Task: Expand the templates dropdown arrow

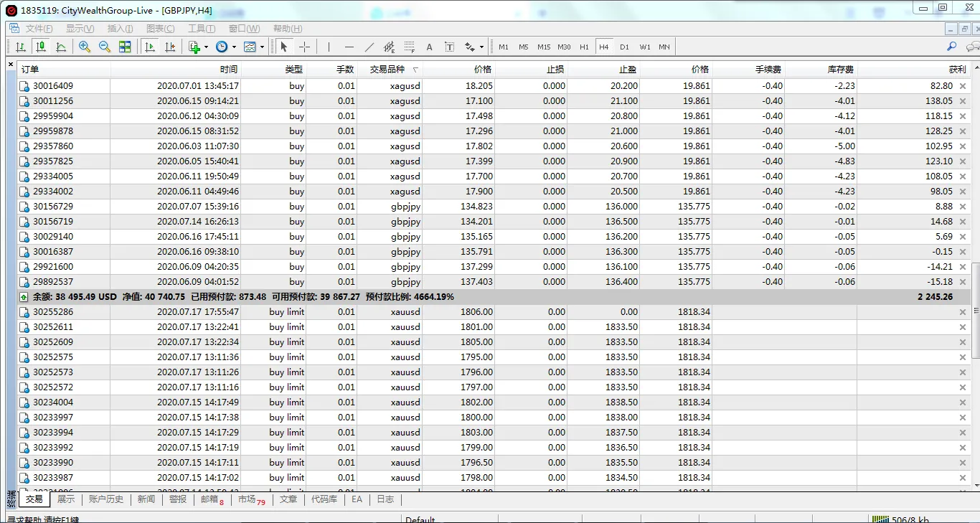Action: tap(262, 47)
